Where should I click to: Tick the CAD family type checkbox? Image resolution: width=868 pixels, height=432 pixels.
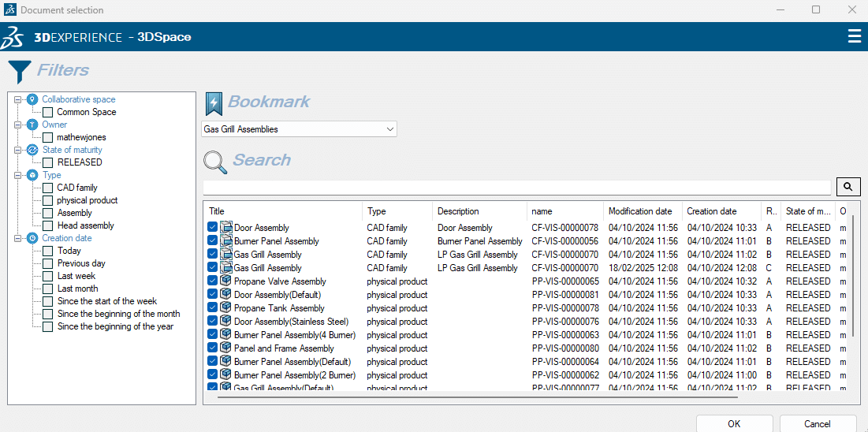pyautogui.click(x=48, y=188)
